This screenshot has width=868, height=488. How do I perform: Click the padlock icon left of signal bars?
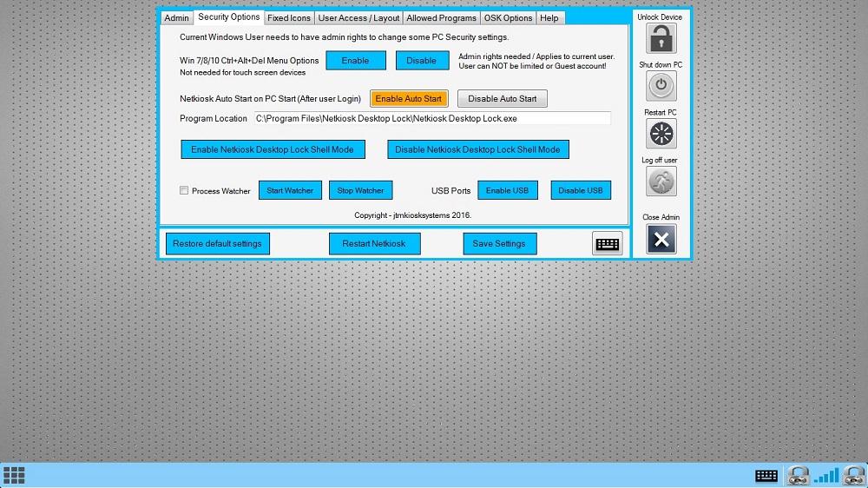pos(798,475)
